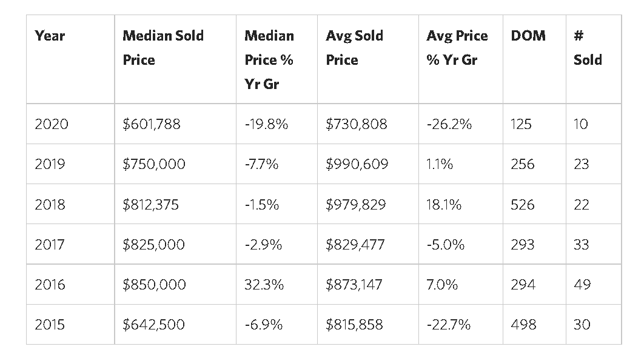Click the $990,609 average price cell
The height and width of the screenshot is (361, 644).
click(357, 164)
